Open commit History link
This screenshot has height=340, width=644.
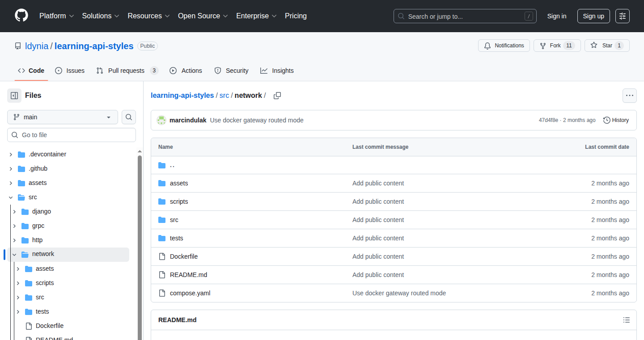[x=616, y=120]
